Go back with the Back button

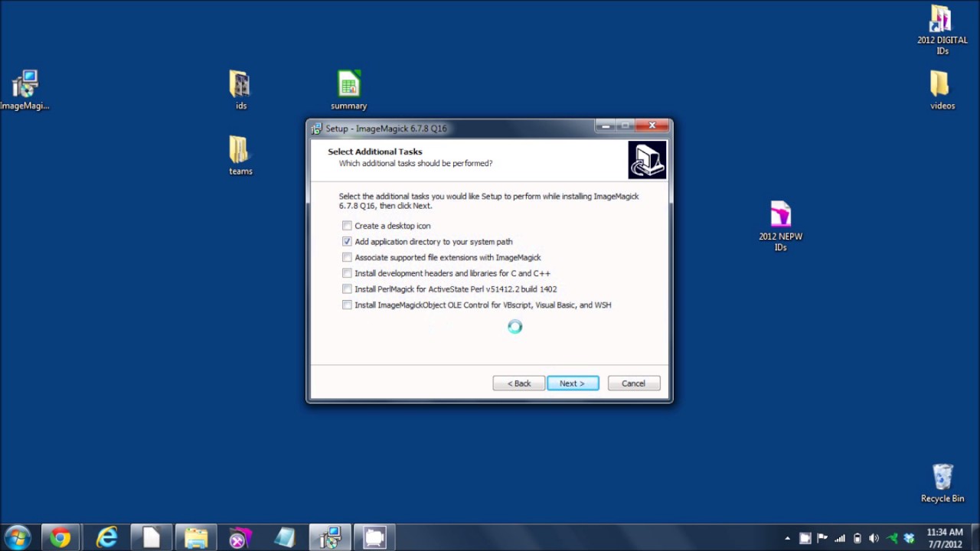point(518,383)
